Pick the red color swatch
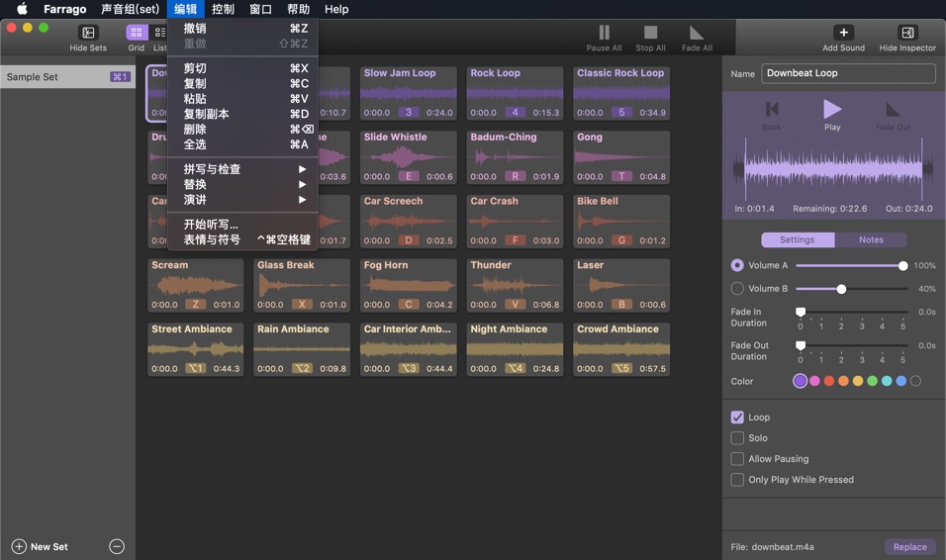Screen dimensions: 946x560 point(829,381)
